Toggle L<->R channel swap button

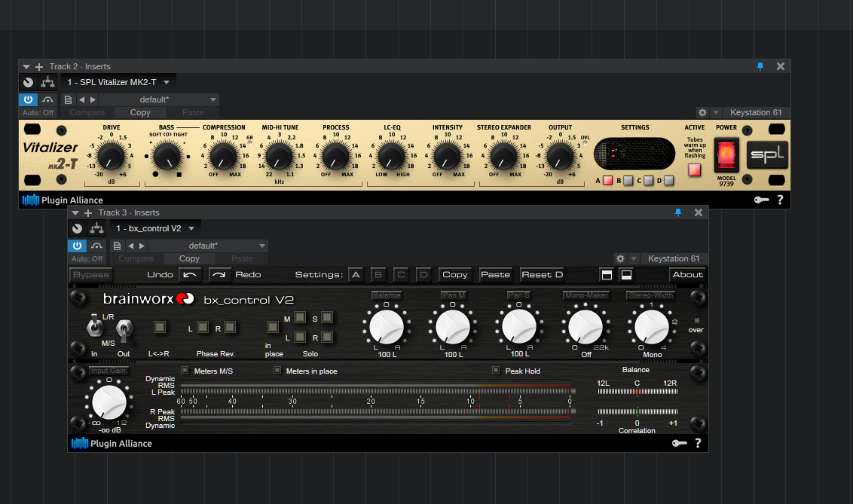tap(160, 327)
